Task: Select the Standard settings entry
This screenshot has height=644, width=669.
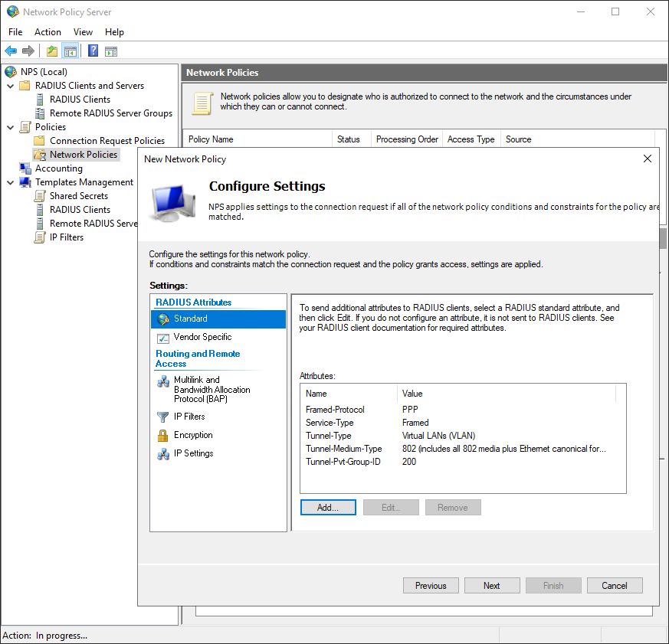Action: 218,319
